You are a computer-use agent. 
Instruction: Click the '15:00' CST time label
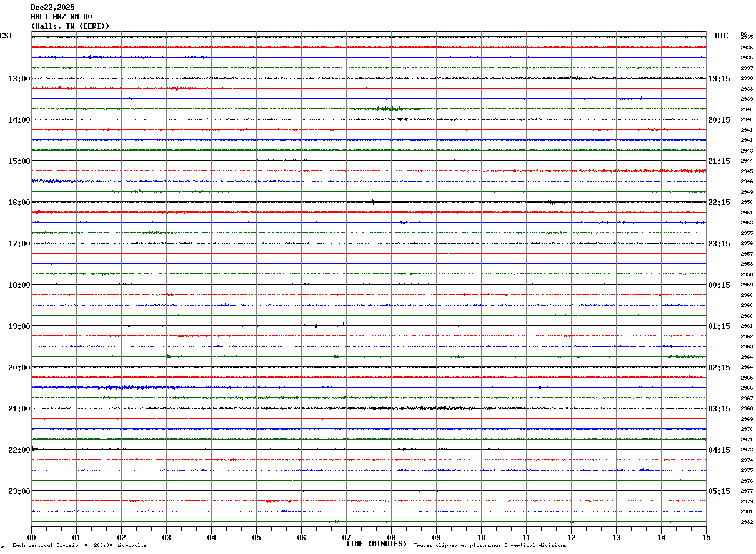pos(19,161)
